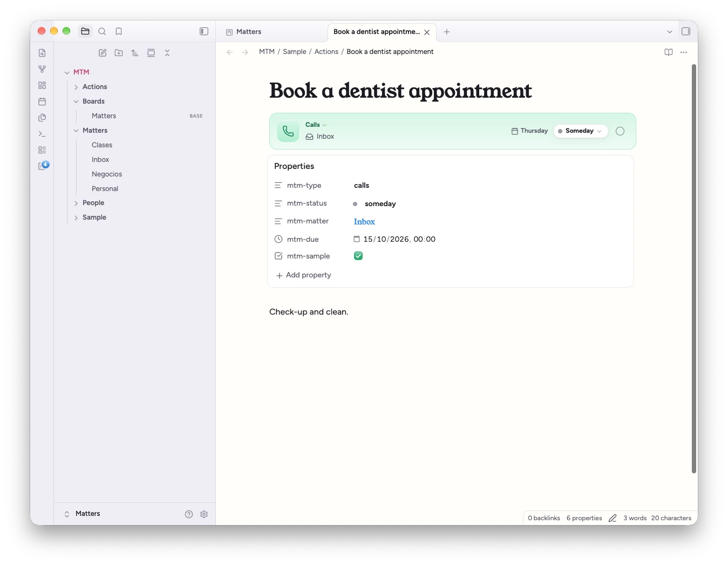Viewport: 728px width, 565px height.
Task: Open Actions in the breadcrumb path
Action: pos(326,52)
